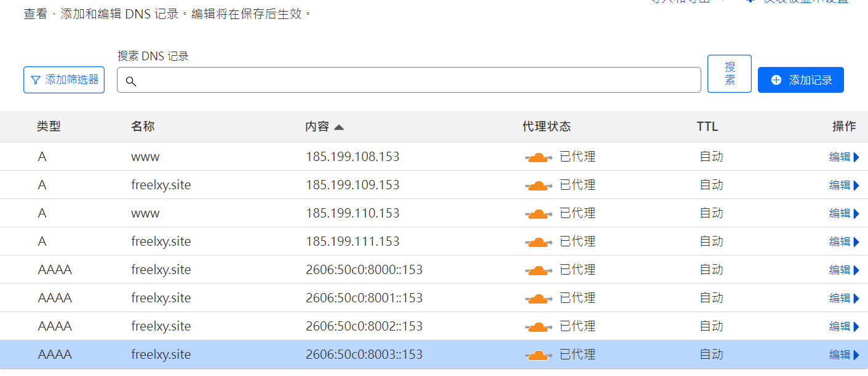Toggle 已代理 on the 185.199.110.153 www record
868x376 pixels.
[x=538, y=213]
